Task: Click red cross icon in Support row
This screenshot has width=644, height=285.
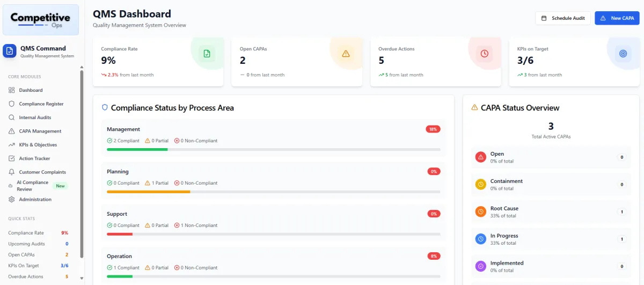Action: click(x=177, y=225)
